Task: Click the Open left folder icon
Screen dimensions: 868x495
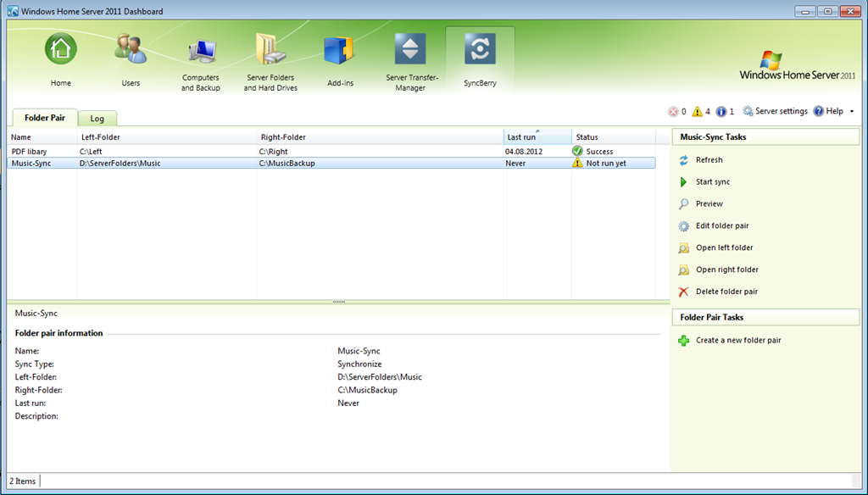Action: tap(684, 248)
